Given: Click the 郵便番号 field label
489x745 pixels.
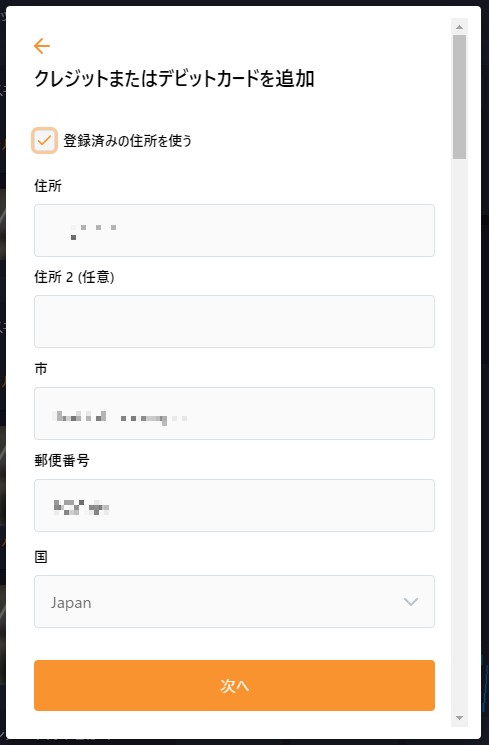Looking at the screenshot, I should coord(62,460).
